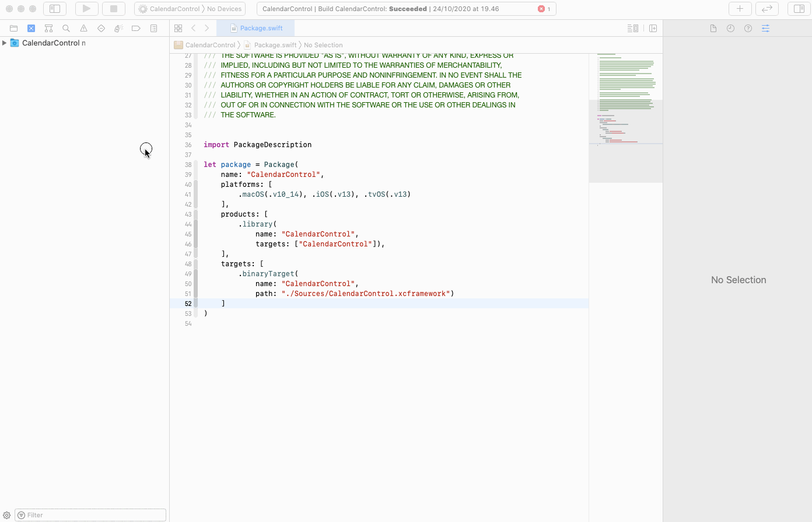Viewport: 812px width, 522px height.
Task: Go forward in editor history
Action: tap(206, 28)
